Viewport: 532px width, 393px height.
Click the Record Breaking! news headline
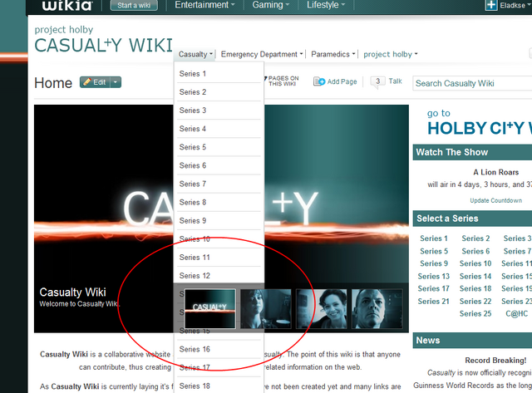pos(495,360)
